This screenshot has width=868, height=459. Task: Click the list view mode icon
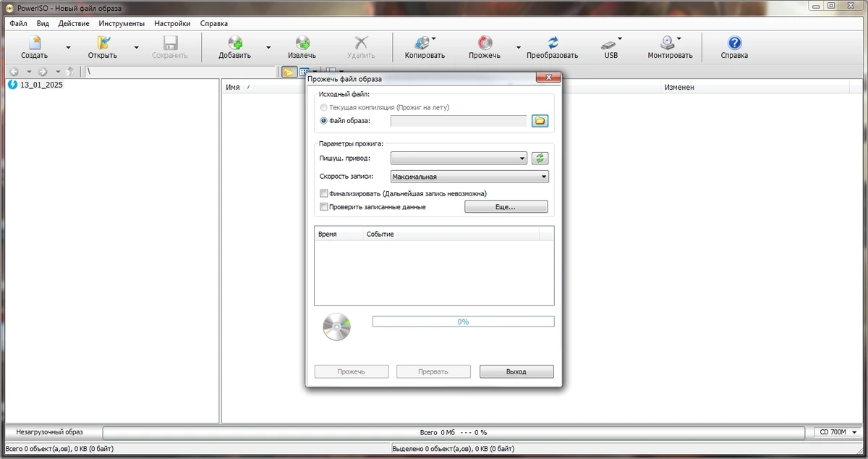click(x=305, y=72)
